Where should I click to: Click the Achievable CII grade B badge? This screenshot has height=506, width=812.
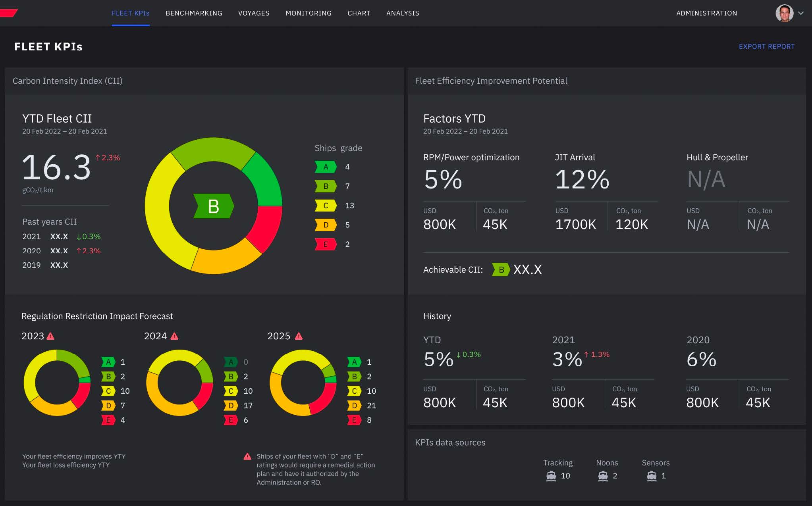click(x=500, y=270)
